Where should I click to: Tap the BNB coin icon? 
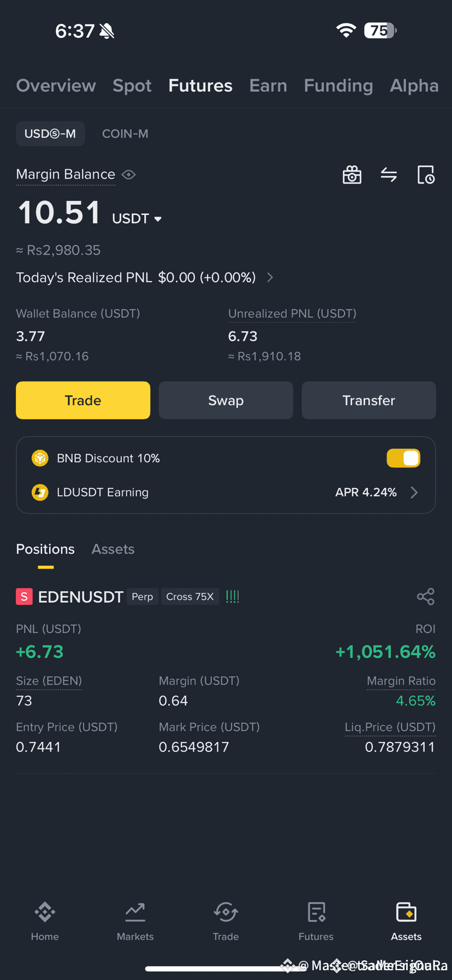pyautogui.click(x=40, y=458)
